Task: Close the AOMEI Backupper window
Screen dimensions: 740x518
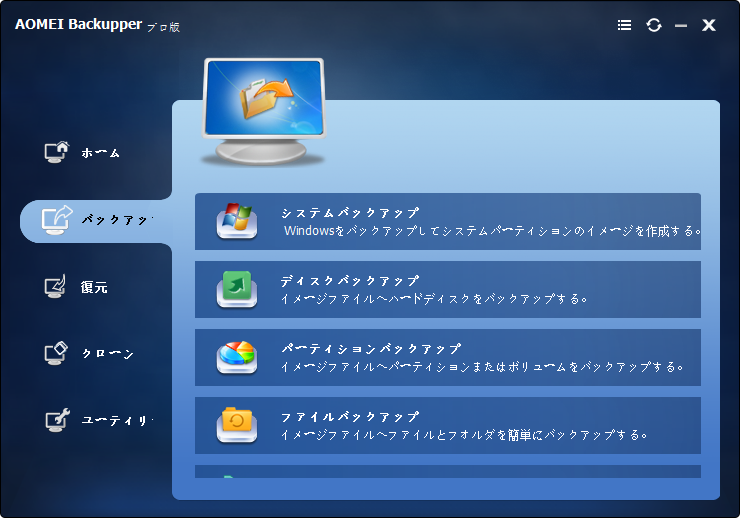Action: click(708, 25)
